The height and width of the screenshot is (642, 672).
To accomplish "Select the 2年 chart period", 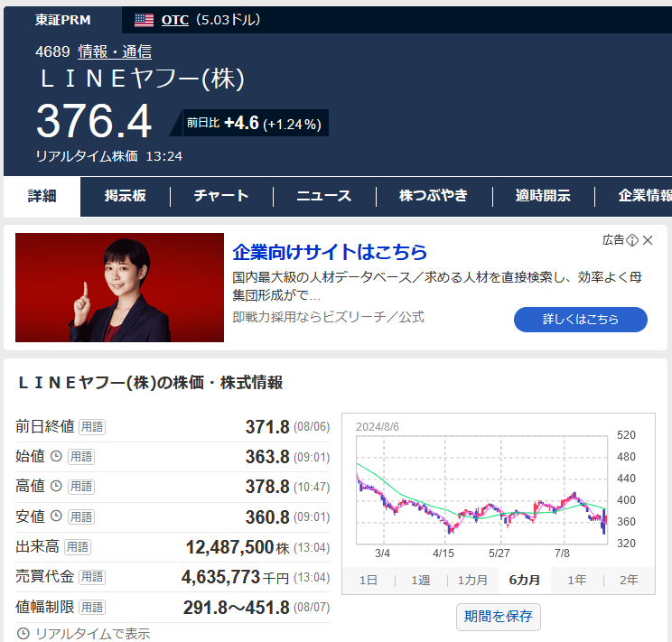I will [629, 581].
